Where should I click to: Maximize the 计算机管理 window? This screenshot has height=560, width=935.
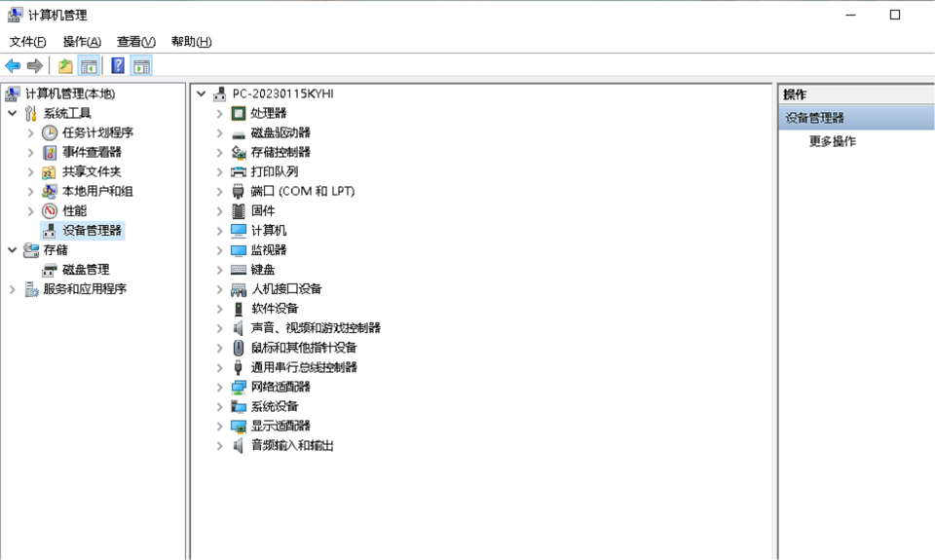(895, 15)
